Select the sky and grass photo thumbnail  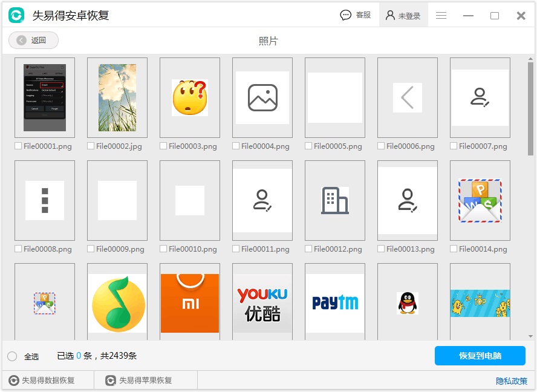pos(117,97)
